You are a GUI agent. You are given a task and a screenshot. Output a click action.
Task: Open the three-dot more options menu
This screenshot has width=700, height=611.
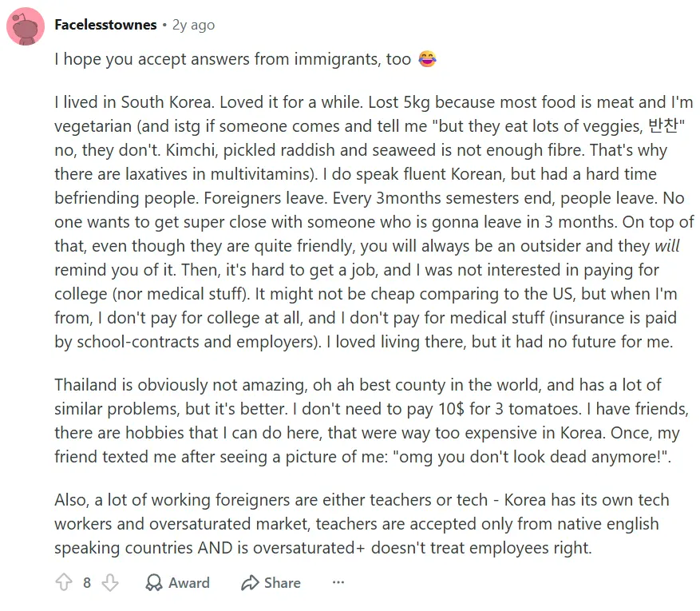point(338,583)
